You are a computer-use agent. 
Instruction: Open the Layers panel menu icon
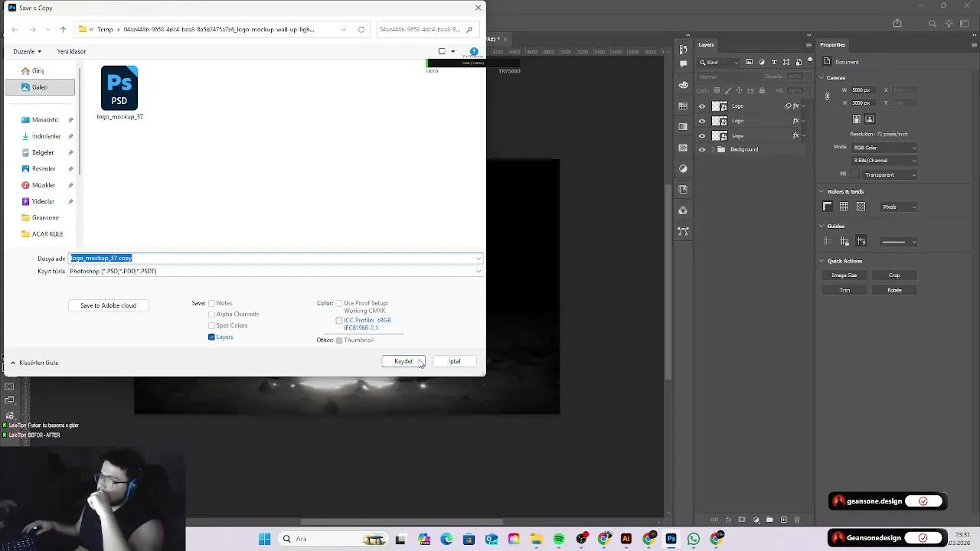808,44
